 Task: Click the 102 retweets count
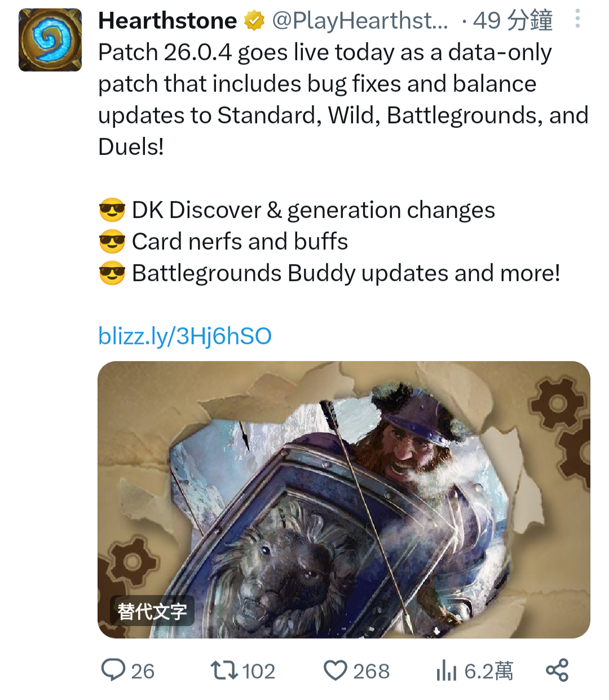click(x=258, y=671)
